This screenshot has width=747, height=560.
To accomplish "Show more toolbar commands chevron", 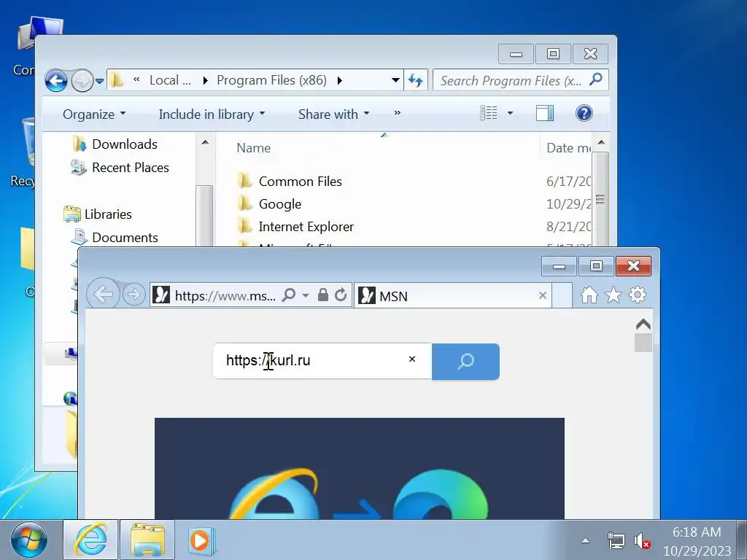I will point(398,113).
